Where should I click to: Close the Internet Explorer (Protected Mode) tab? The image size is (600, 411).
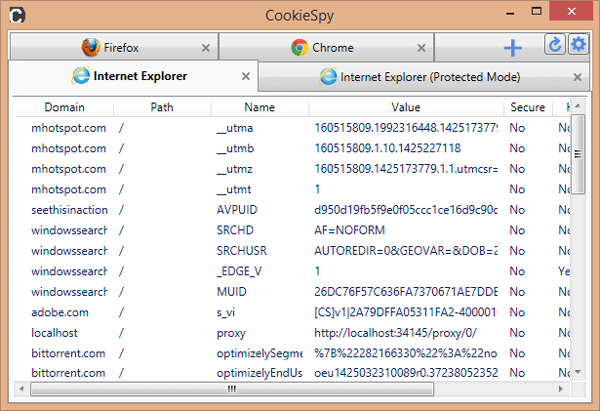577,77
